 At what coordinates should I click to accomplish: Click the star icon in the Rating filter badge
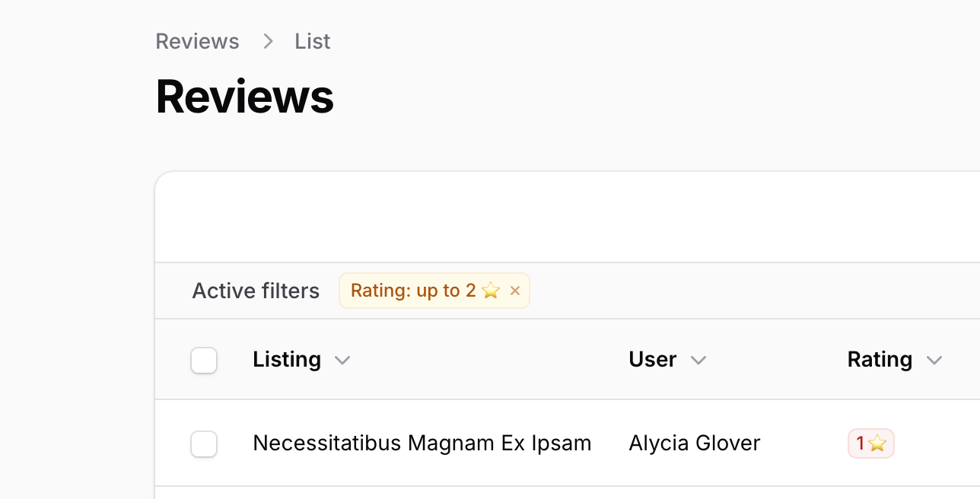[491, 291]
